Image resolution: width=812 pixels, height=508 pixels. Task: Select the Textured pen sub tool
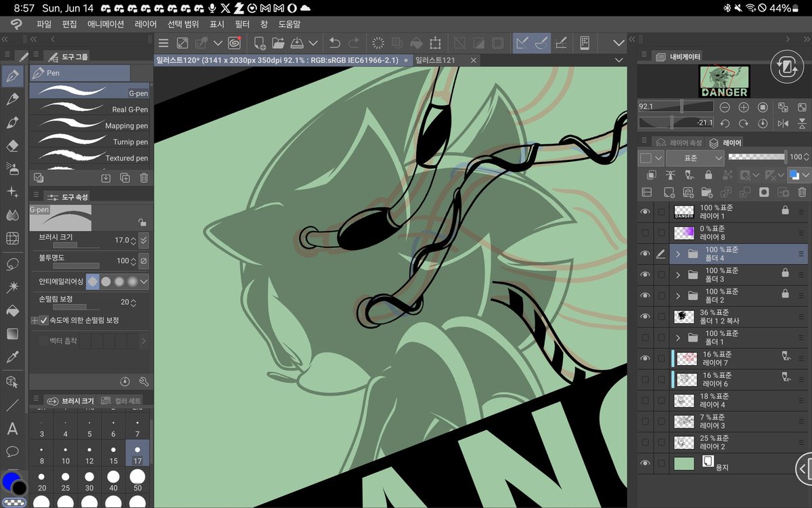pos(90,157)
